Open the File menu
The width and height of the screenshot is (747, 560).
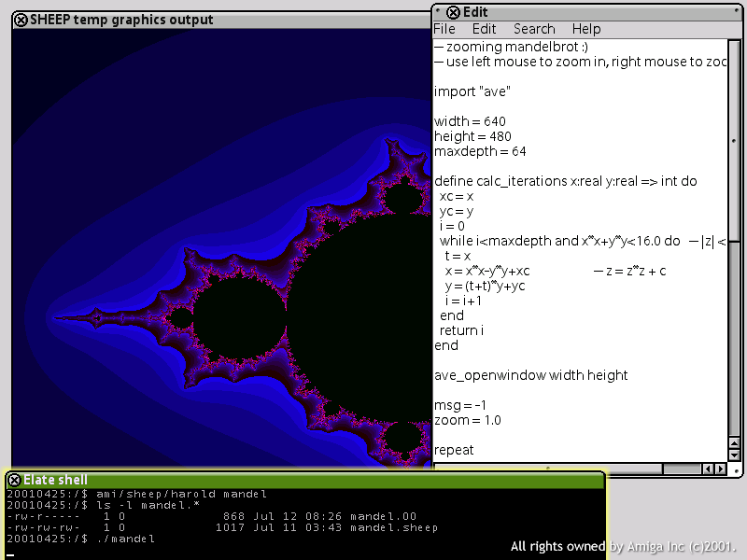(x=444, y=29)
